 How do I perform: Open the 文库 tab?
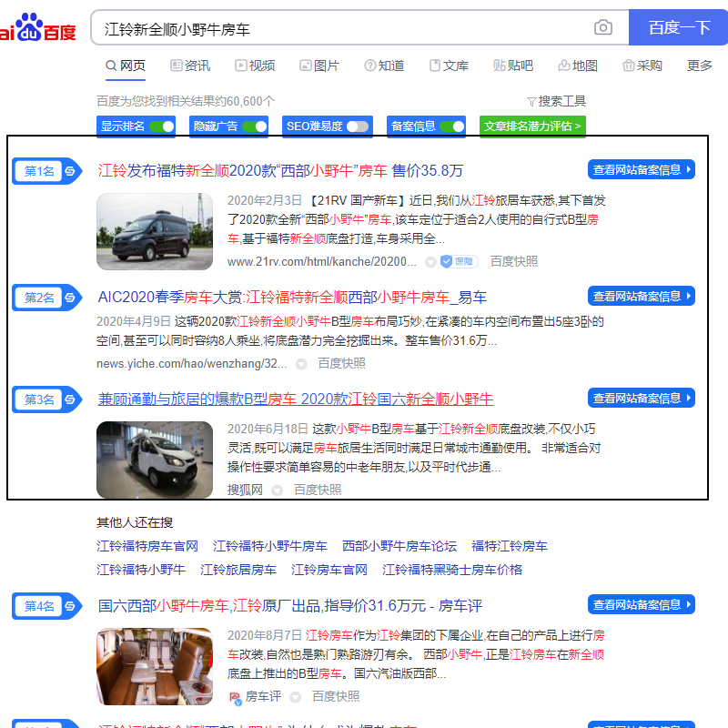[x=449, y=66]
